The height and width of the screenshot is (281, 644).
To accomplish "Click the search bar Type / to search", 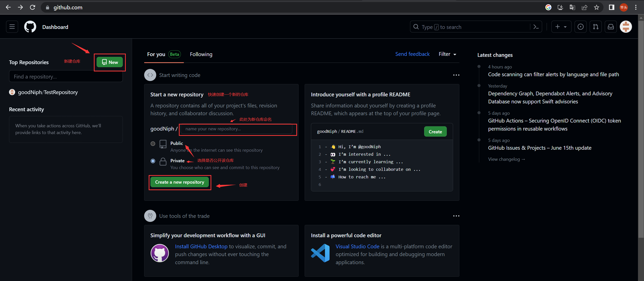I will pyautogui.click(x=470, y=27).
